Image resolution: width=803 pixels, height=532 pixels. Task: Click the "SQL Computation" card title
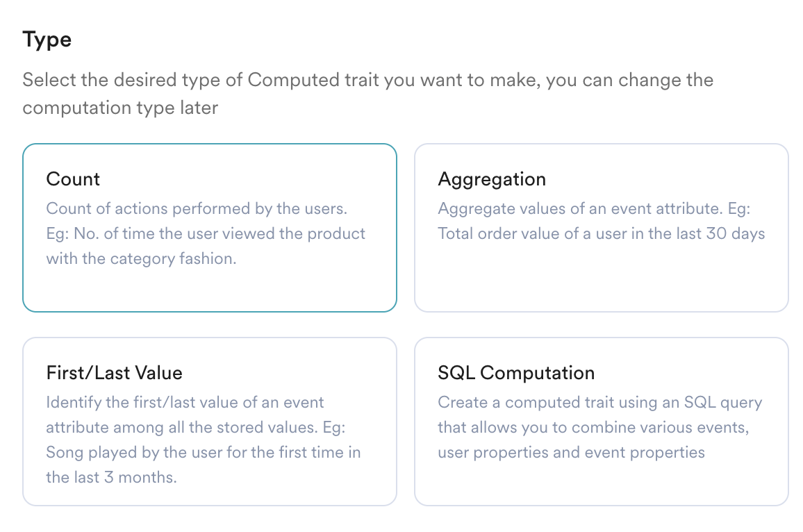click(x=516, y=373)
